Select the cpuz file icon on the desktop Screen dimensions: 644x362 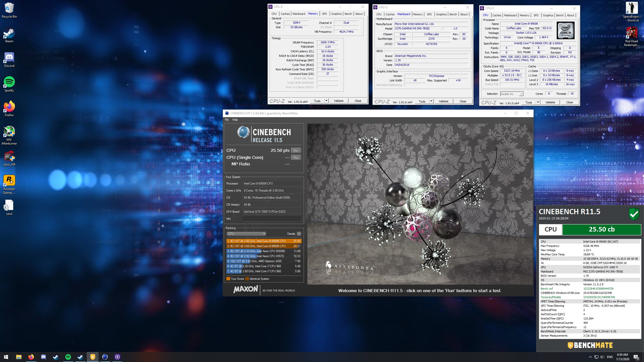(9, 208)
